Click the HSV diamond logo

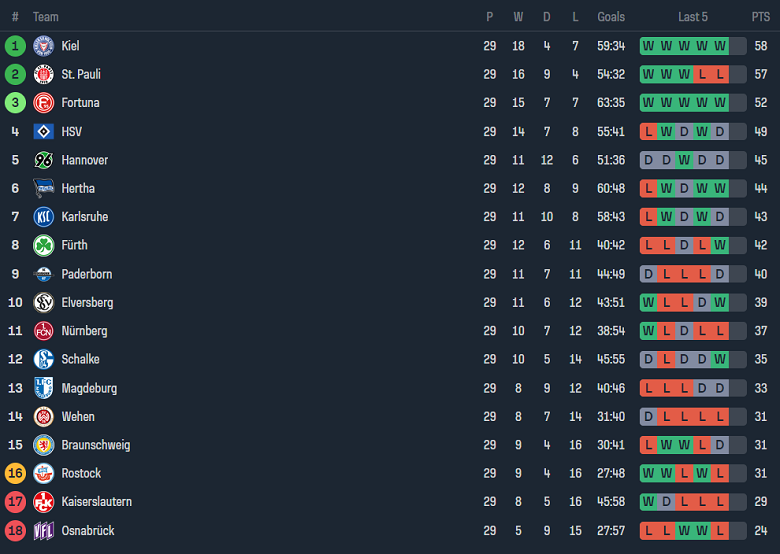pos(43,131)
